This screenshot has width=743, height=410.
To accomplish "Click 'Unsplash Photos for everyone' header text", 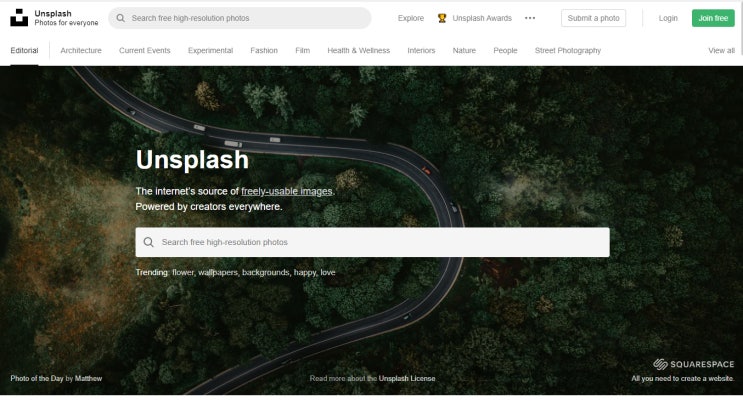I will pyautogui.click(x=66, y=18).
